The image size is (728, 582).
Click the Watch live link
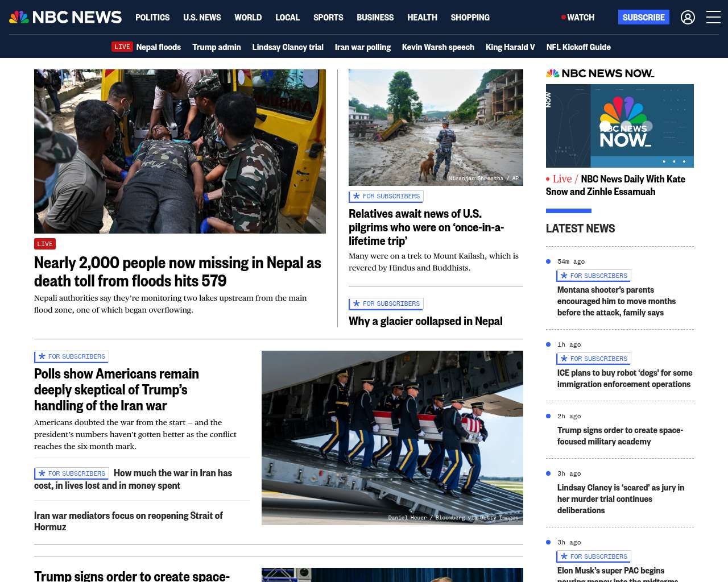[x=578, y=18]
